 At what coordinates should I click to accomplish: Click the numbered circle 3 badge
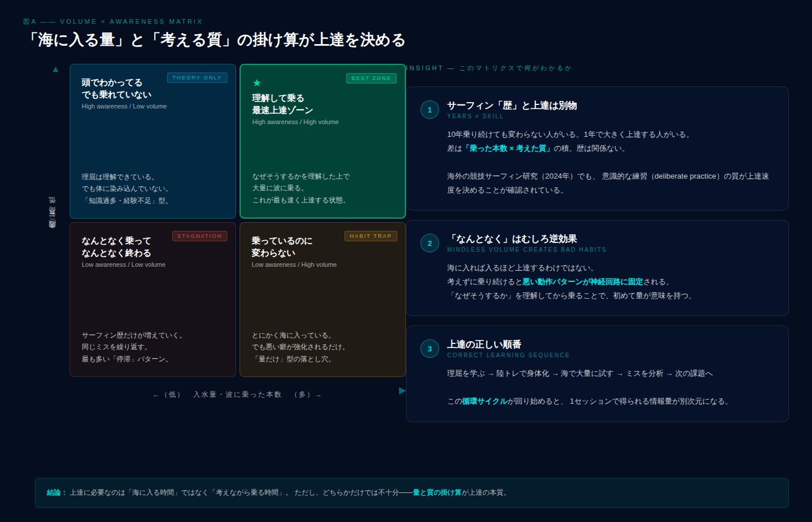[430, 349]
